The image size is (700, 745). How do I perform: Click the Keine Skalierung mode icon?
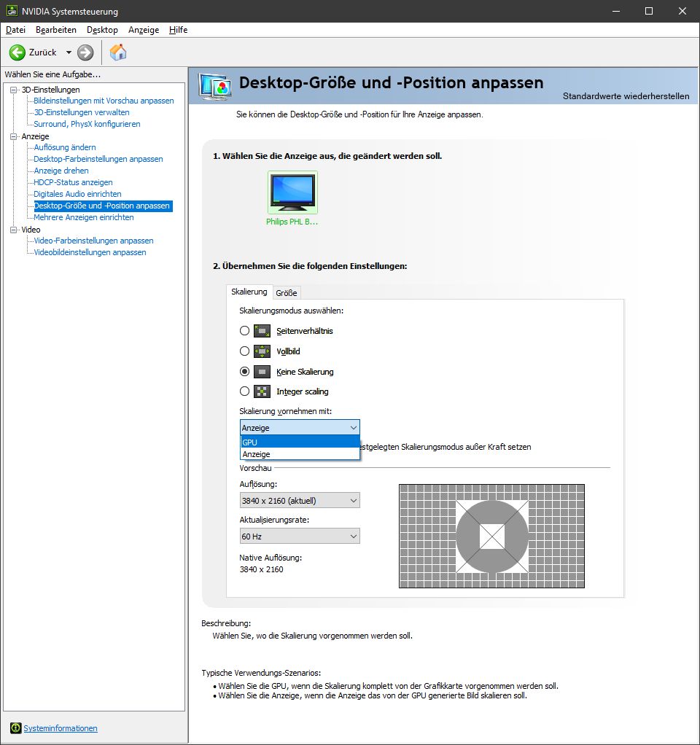click(262, 372)
